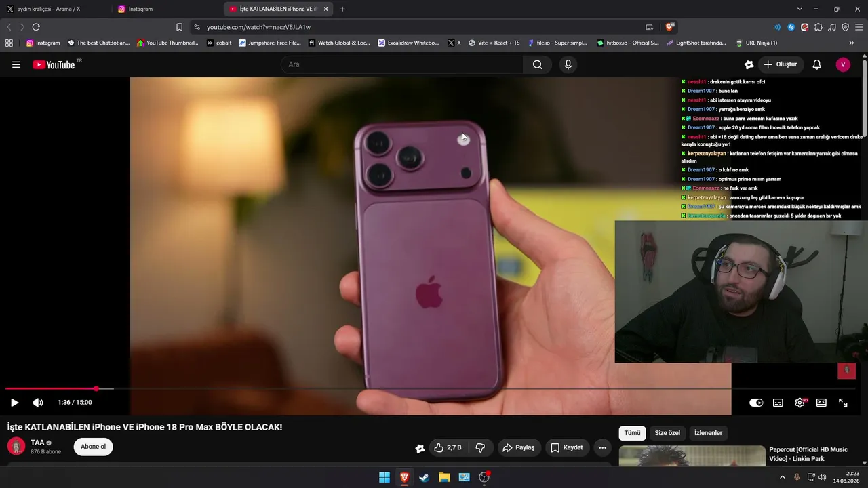Open Papercut Official HD Music Video title
The image size is (868, 488).
coord(808,454)
